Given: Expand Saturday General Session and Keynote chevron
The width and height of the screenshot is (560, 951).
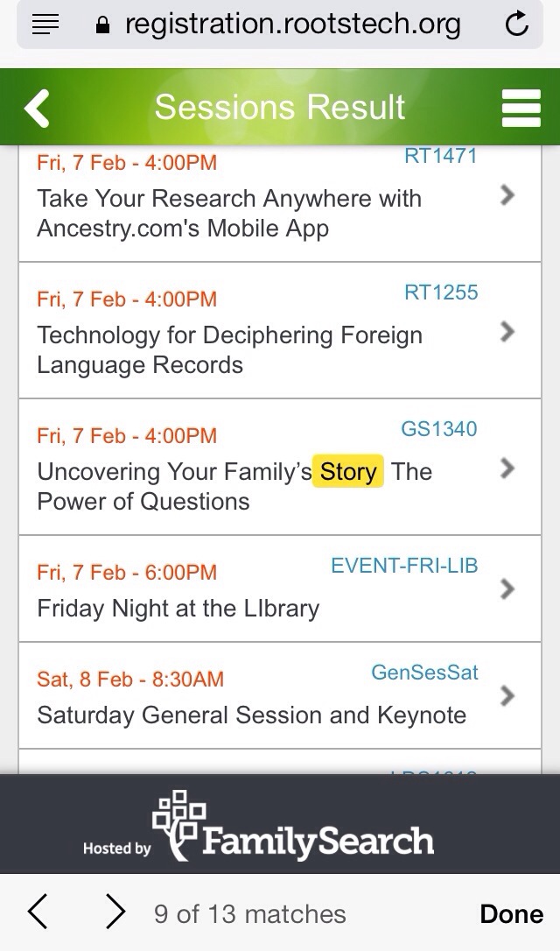Looking at the screenshot, I should tap(507, 695).
